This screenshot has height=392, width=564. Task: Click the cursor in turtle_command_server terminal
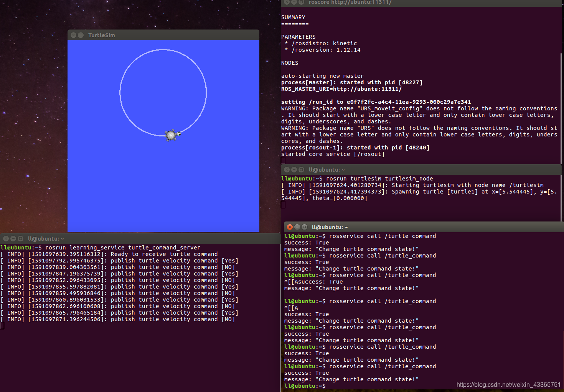pyautogui.click(x=2, y=326)
